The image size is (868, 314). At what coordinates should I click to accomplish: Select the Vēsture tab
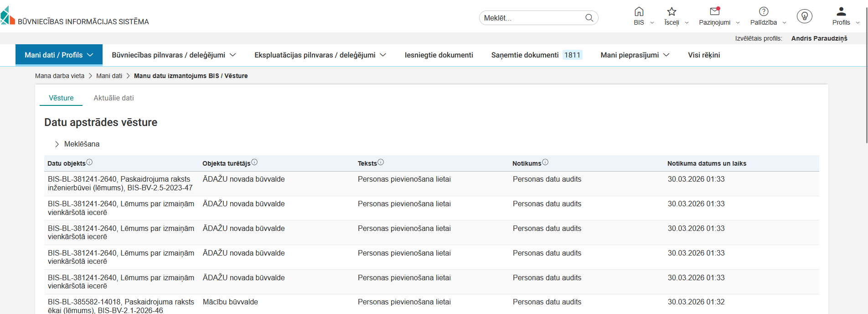[61, 98]
